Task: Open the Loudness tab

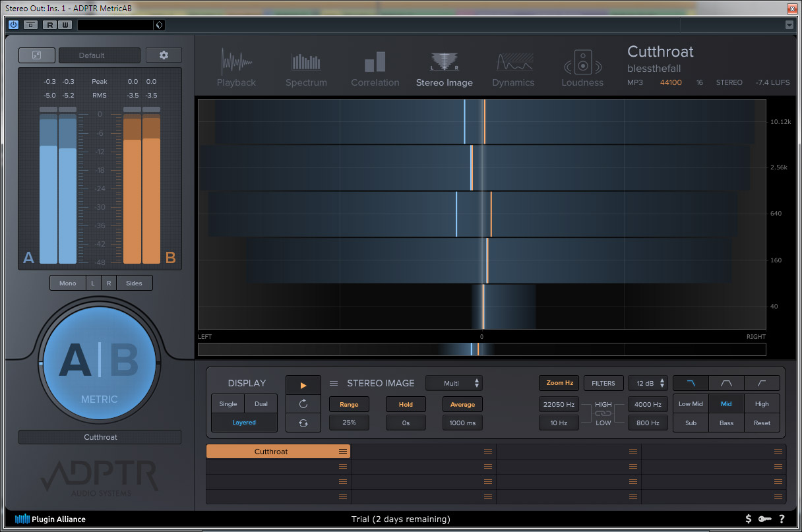Action: 582,68
